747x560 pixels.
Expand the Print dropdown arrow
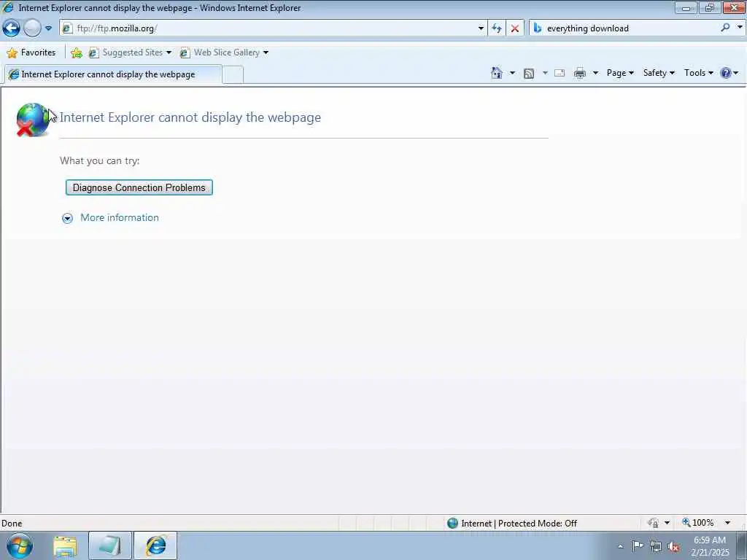pos(595,73)
